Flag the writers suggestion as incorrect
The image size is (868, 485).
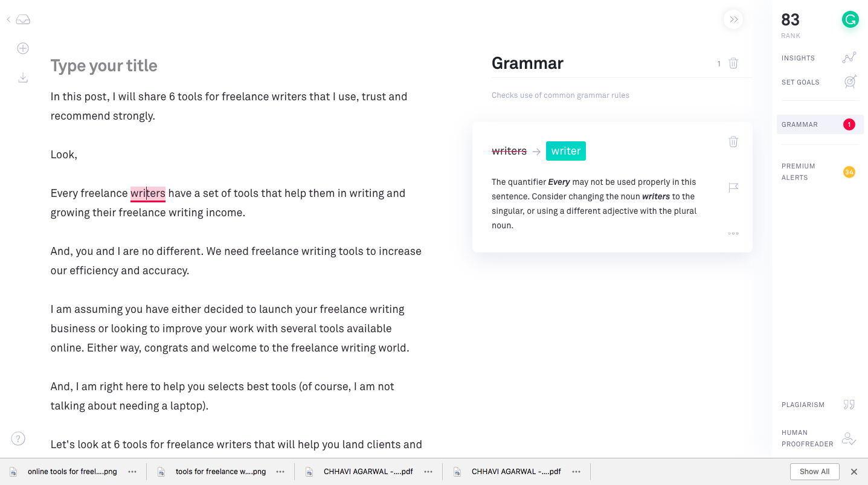(x=733, y=188)
